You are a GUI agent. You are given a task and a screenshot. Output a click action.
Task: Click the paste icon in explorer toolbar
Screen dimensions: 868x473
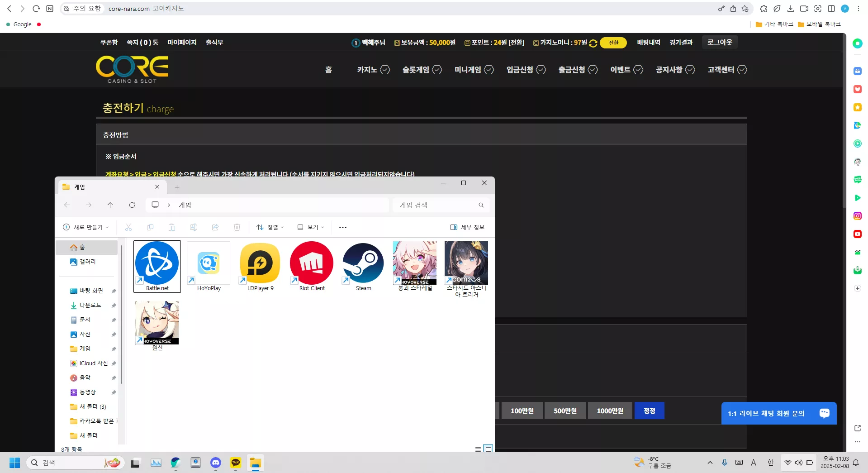click(172, 227)
